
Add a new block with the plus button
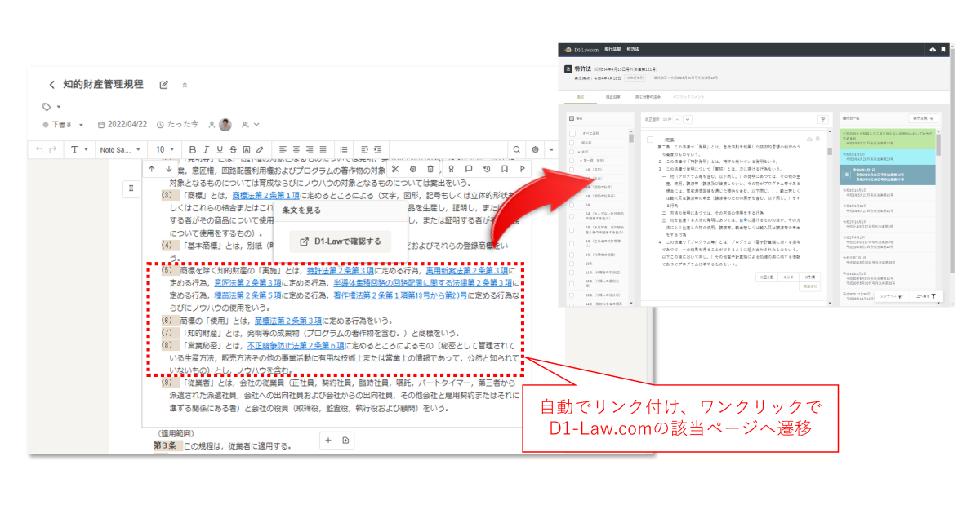coord(328,441)
